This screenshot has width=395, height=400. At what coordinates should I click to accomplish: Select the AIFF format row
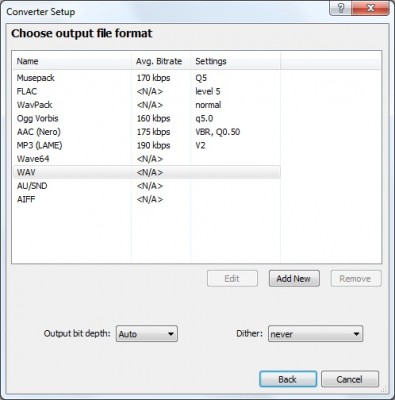(147, 199)
